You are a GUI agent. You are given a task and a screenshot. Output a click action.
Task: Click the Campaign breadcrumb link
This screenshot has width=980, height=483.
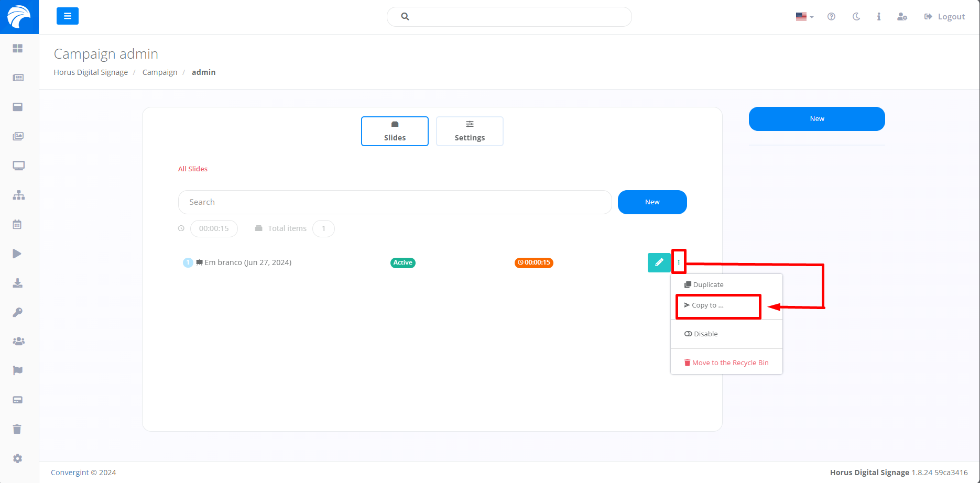pyautogui.click(x=160, y=72)
